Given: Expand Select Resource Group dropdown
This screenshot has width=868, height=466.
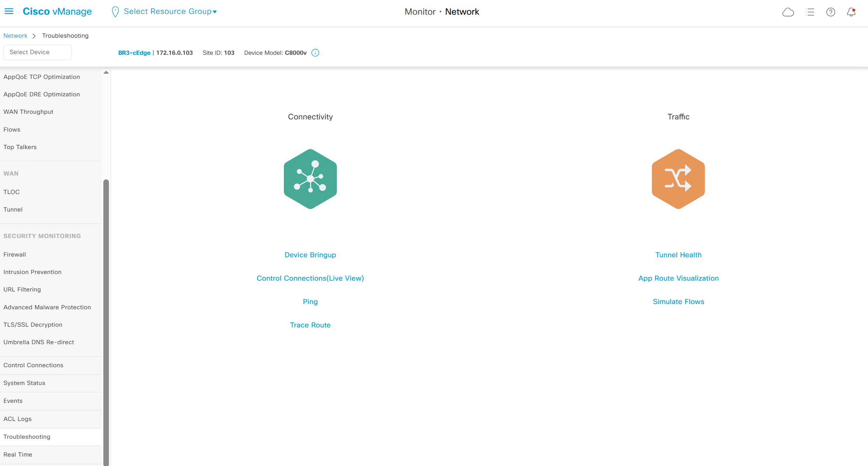Looking at the screenshot, I should 170,12.
